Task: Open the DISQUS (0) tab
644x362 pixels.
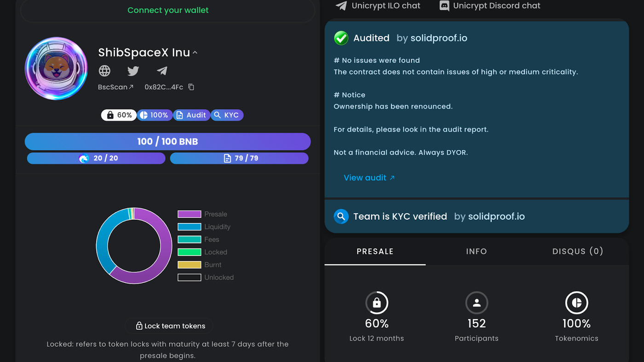Action: tap(577, 251)
